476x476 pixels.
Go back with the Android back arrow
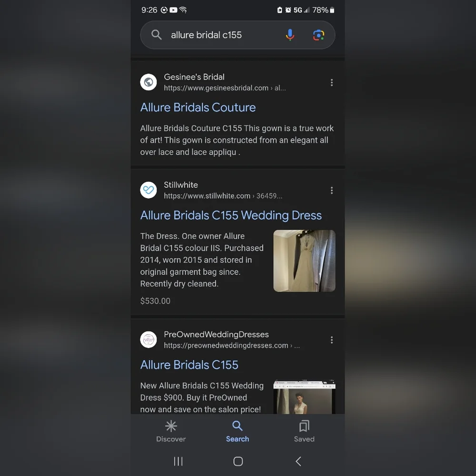(298, 461)
